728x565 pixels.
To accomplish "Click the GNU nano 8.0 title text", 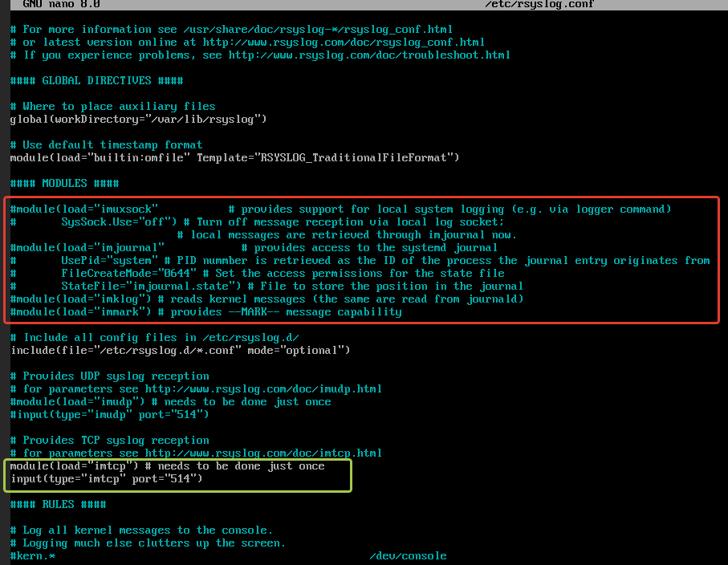I will click(x=61, y=4).
